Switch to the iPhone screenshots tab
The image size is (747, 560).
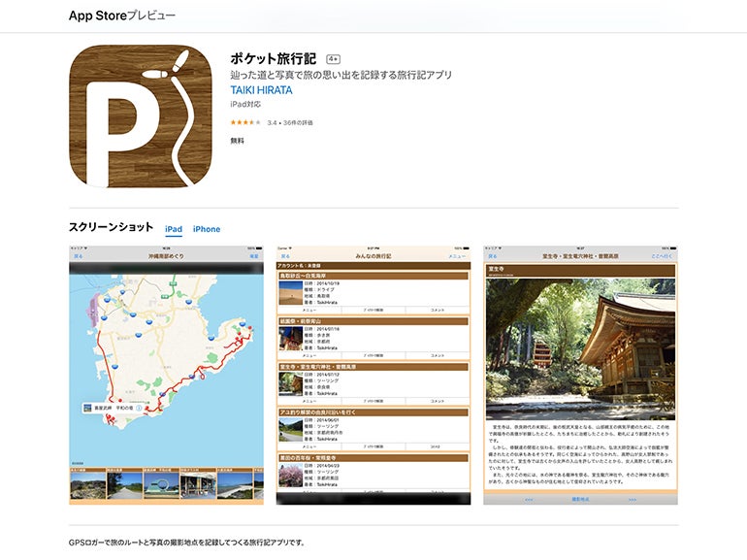click(207, 229)
